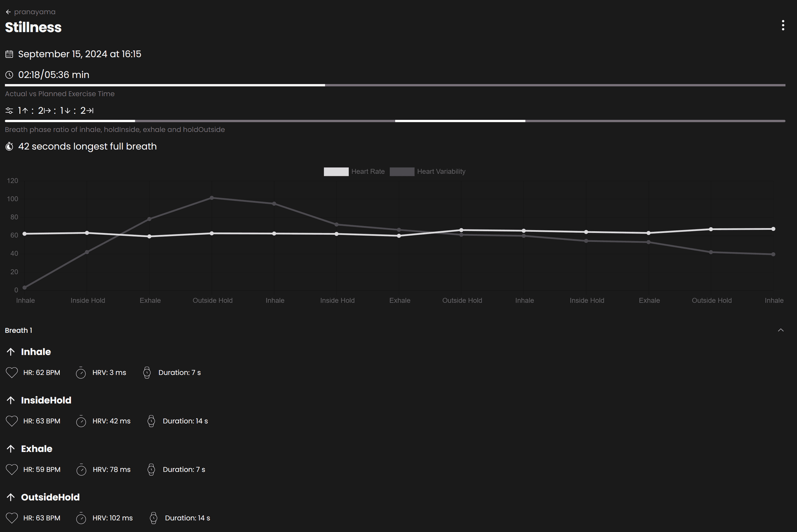Click the Actual vs Planned Exercise Time caption

point(60,94)
